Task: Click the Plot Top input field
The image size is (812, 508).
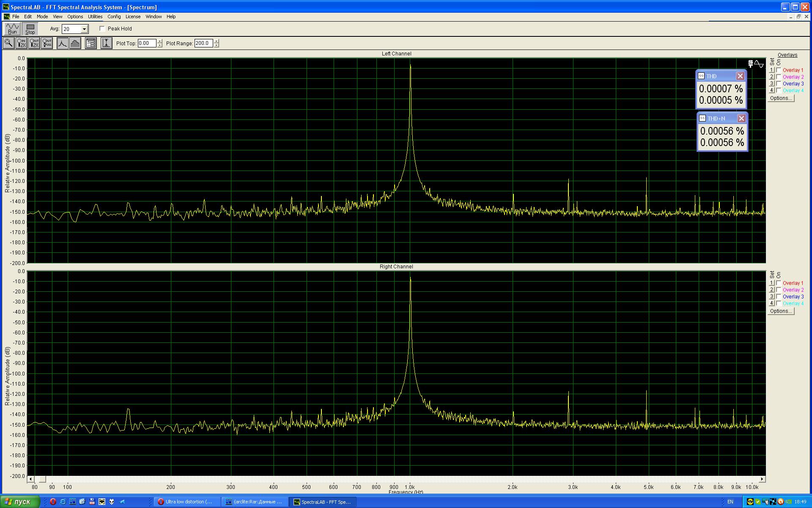Action: [x=147, y=43]
